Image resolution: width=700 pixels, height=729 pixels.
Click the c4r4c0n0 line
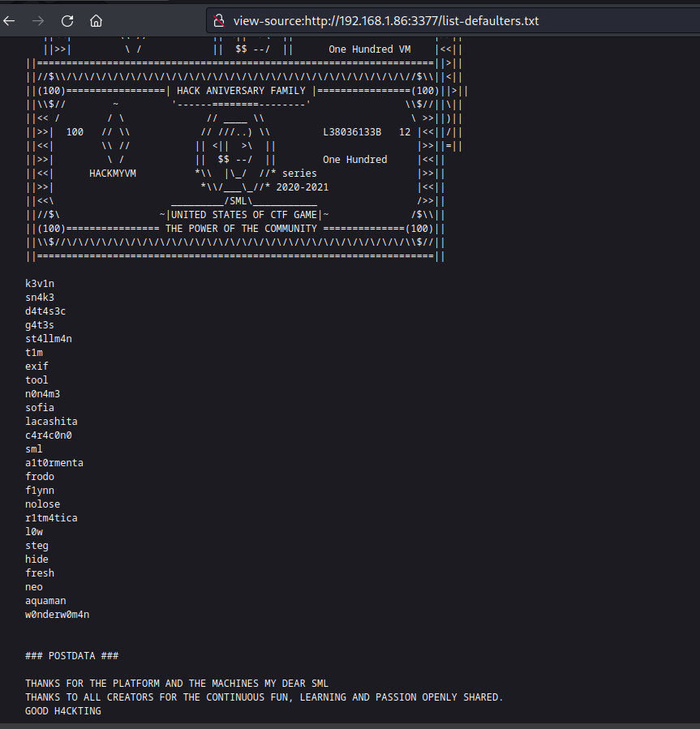[x=49, y=435]
